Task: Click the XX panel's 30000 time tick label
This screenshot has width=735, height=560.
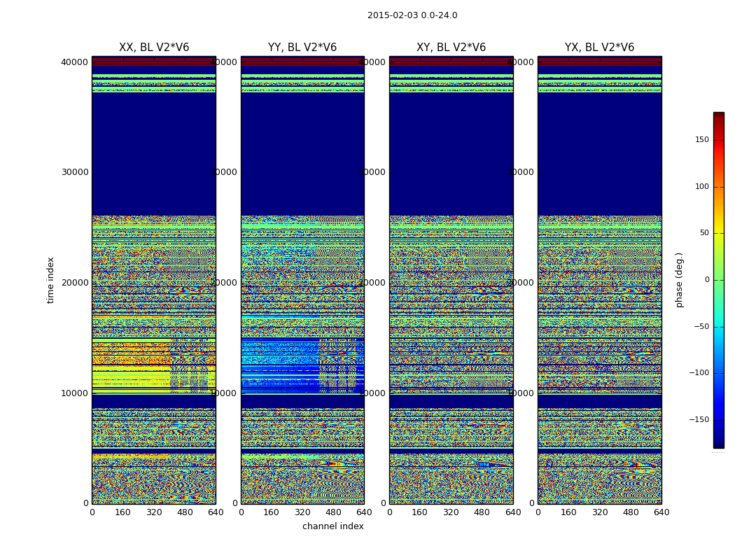Action: [x=74, y=172]
